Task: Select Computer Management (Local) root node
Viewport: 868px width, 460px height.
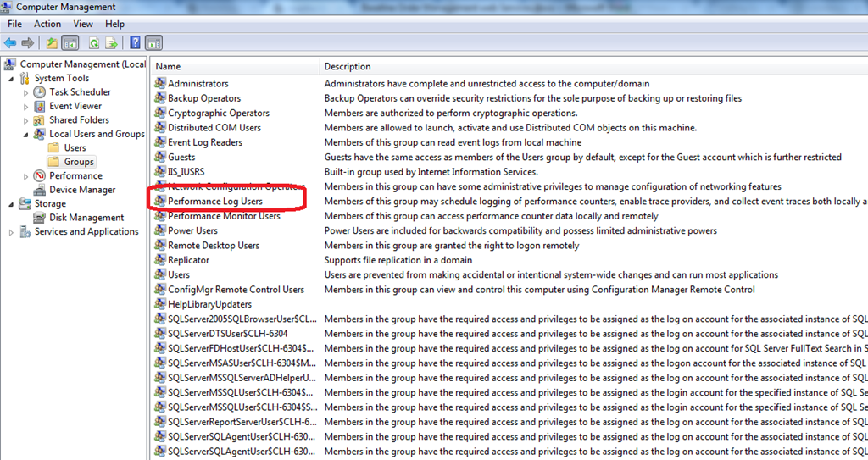Action: [x=83, y=64]
